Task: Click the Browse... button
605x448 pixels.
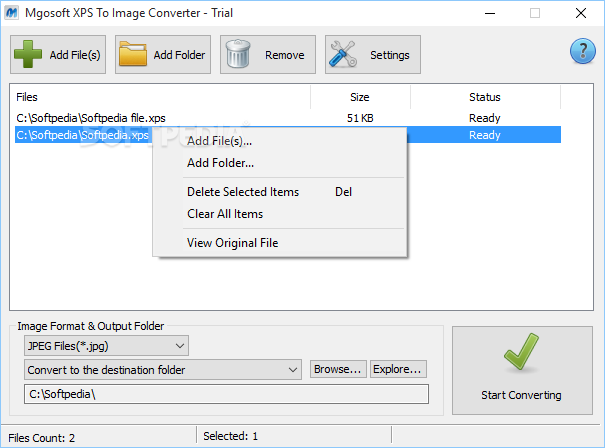Action: click(x=338, y=369)
